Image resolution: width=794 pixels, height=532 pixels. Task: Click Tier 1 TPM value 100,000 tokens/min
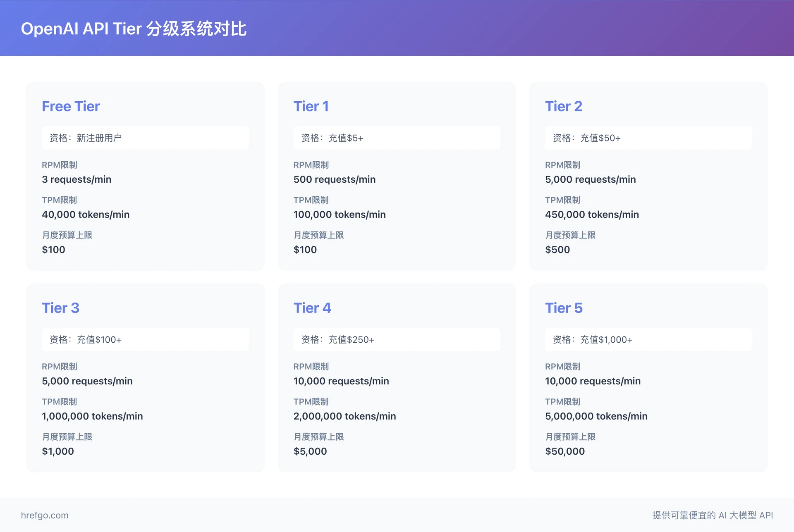pyautogui.click(x=339, y=214)
